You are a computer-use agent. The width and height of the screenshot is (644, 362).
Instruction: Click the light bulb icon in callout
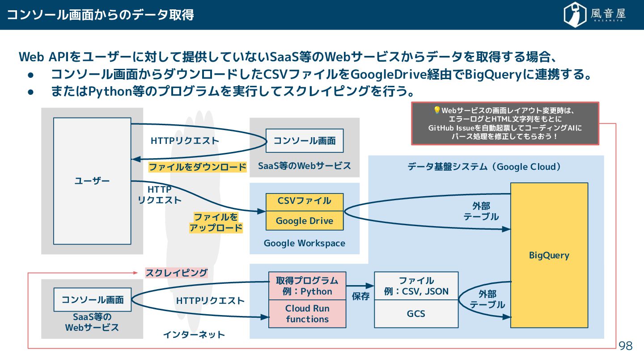pyautogui.click(x=437, y=110)
